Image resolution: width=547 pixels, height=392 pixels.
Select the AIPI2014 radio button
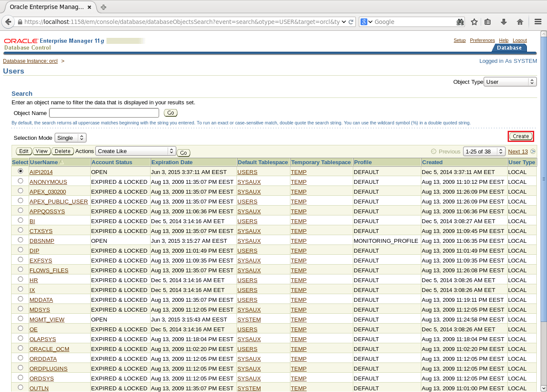click(21, 171)
